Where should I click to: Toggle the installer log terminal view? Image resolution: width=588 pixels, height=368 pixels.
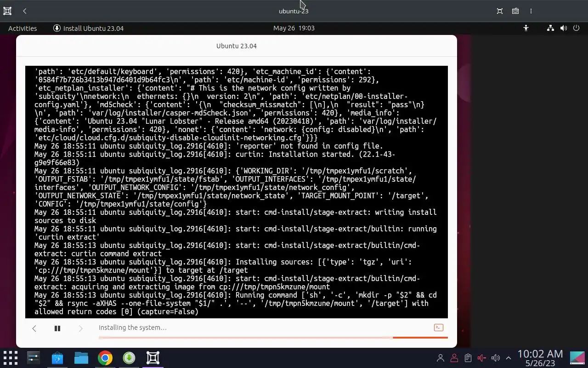click(439, 328)
